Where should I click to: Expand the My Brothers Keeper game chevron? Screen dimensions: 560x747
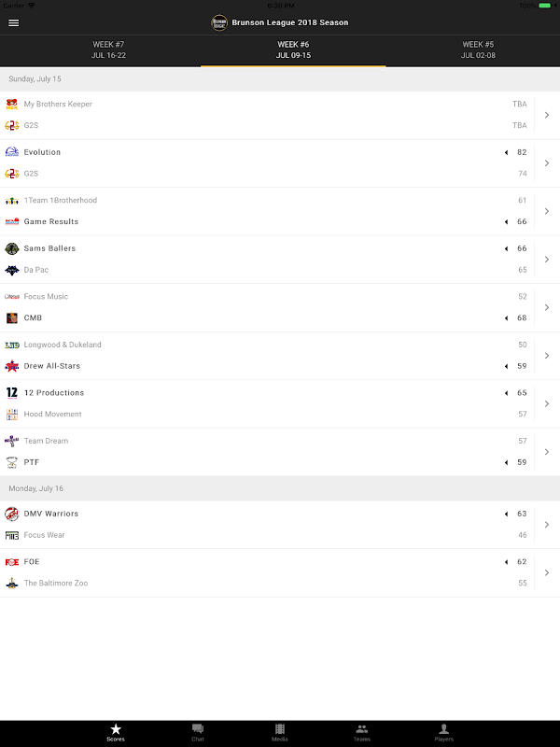point(547,115)
